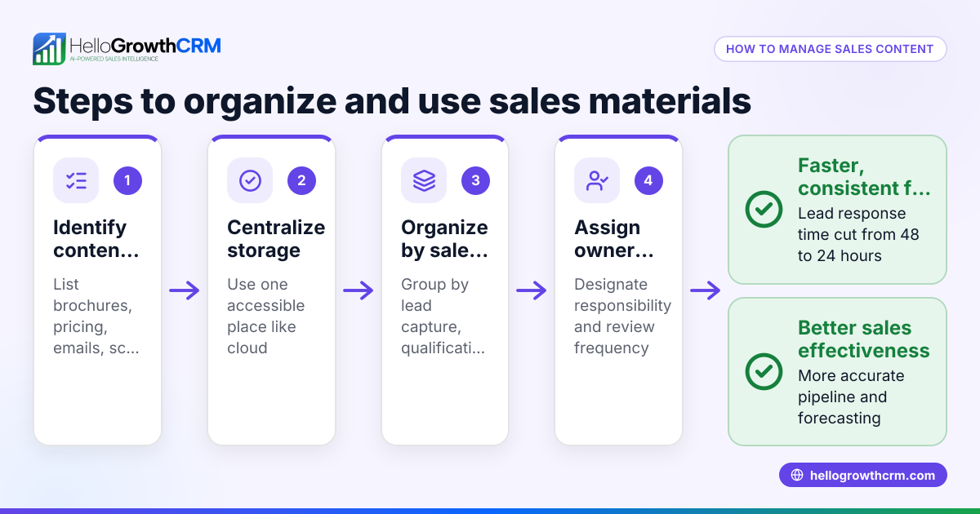Click the heading Steps to organize and use sales materials
The height and width of the screenshot is (514, 980).
[392, 102]
